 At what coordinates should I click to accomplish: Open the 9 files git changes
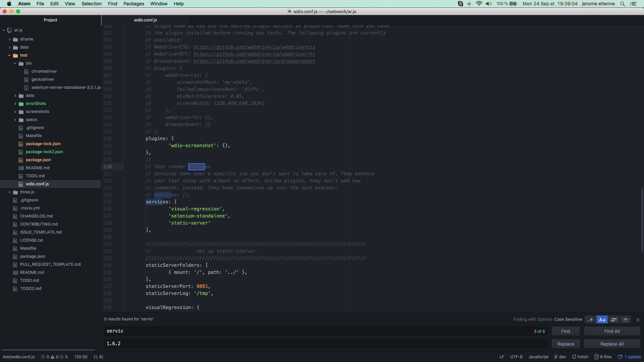(x=603, y=357)
